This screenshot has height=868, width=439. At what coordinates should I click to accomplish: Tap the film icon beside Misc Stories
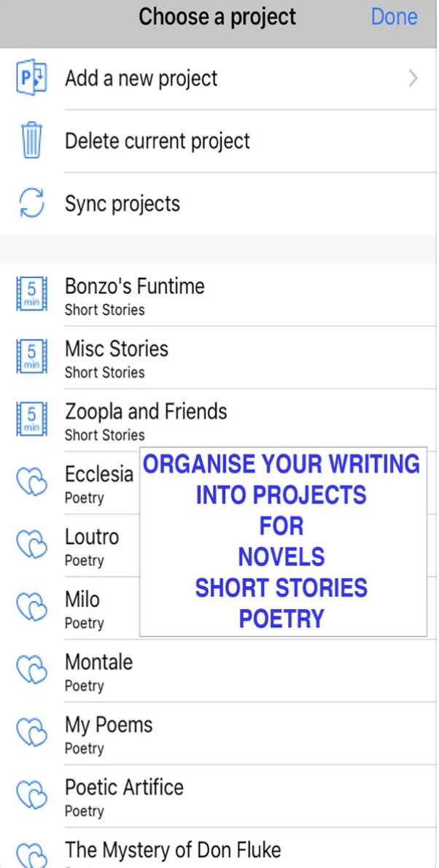[31, 358]
